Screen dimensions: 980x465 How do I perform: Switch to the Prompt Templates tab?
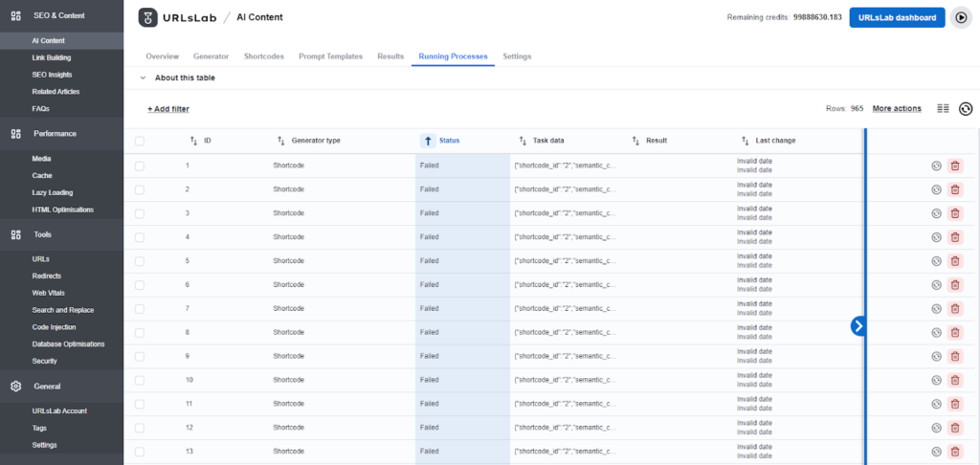(x=330, y=56)
